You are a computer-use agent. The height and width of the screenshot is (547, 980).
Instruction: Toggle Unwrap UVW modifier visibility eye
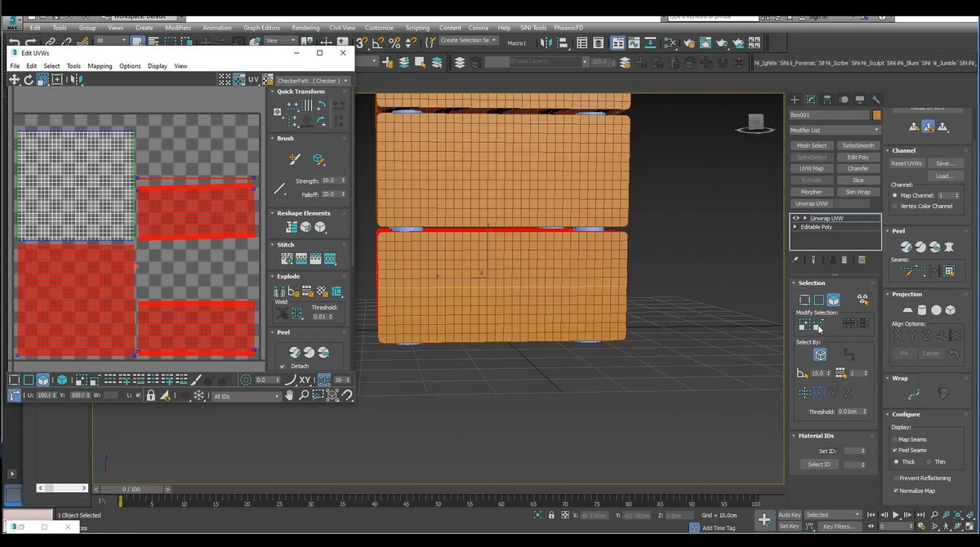coord(796,218)
